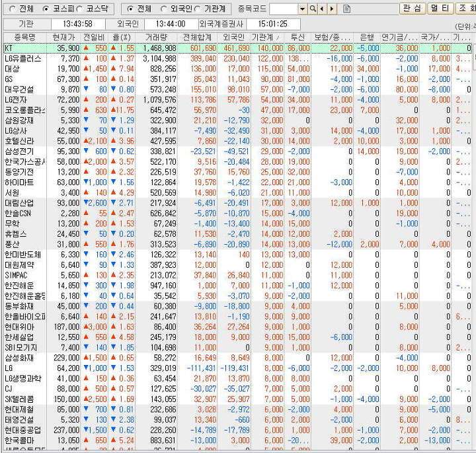Sort by 율(%) column header
The width and height of the screenshot is (476, 453).
(122, 37)
